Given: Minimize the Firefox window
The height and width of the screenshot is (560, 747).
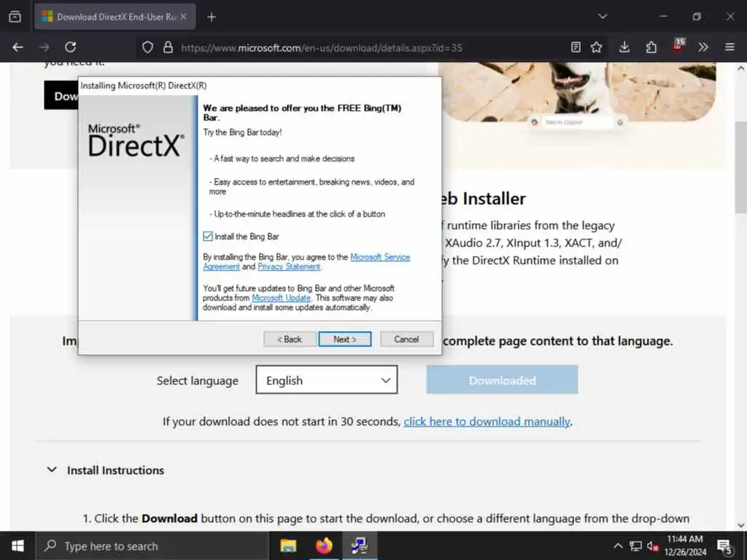Looking at the screenshot, I should pyautogui.click(x=663, y=17).
